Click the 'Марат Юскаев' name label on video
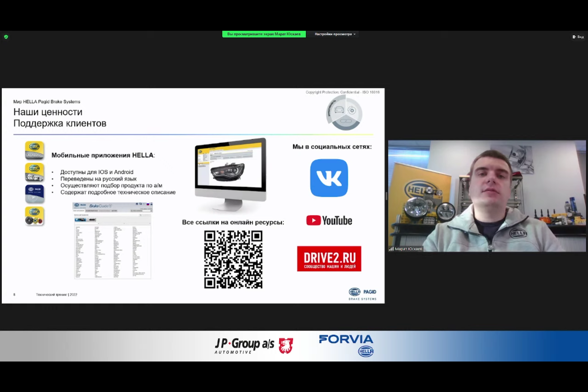588x392 pixels. 408,249
